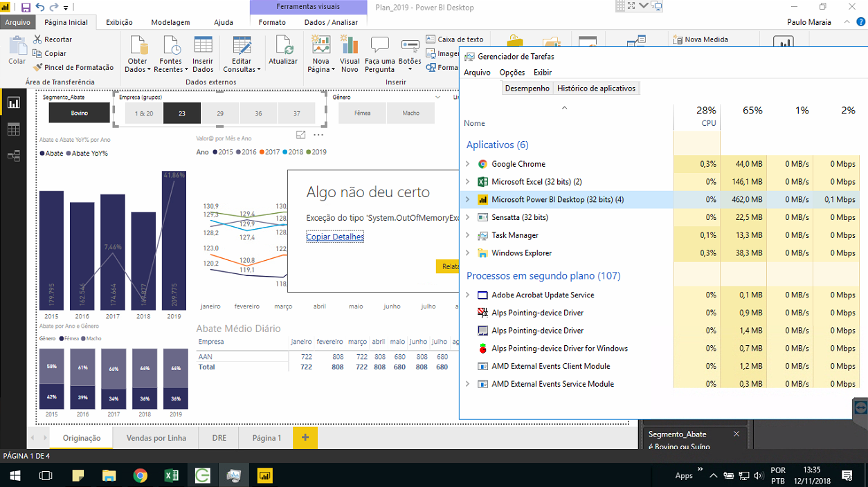Switch to Data view grid icon in sidebar
Viewport: 868px width, 487px height.
[x=13, y=129]
